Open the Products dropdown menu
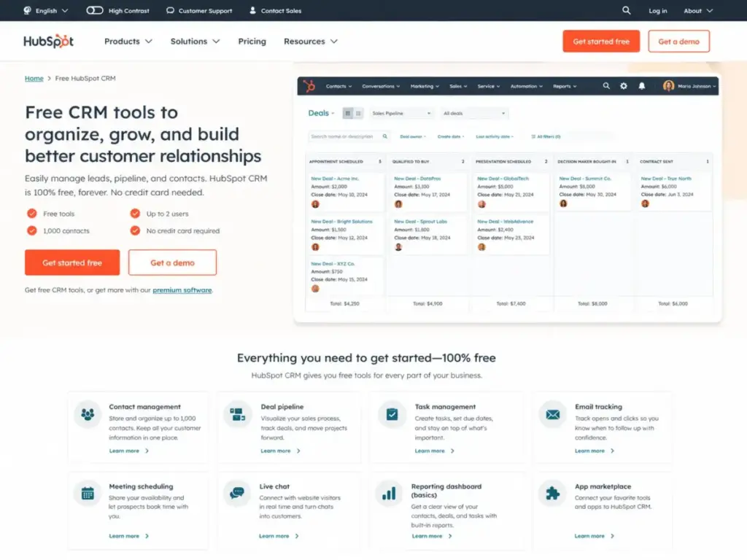 [x=128, y=42]
